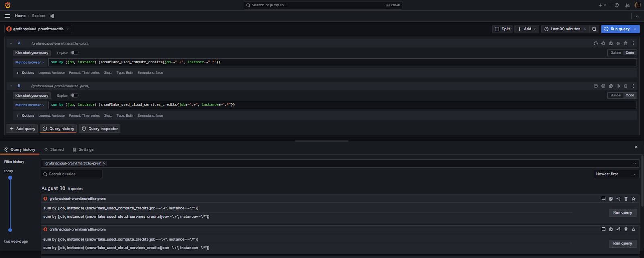Click the bottom handle of history time slider
Image resolution: width=644 pixels, height=258 pixels.
(x=10, y=230)
